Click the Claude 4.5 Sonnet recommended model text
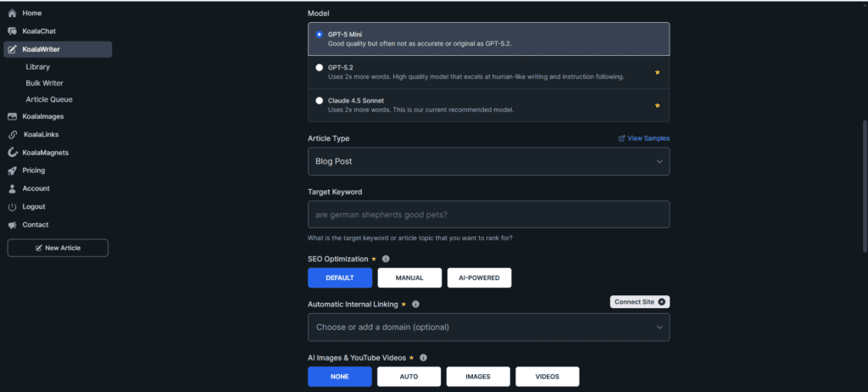The height and width of the screenshot is (392, 868). (420, 109)
